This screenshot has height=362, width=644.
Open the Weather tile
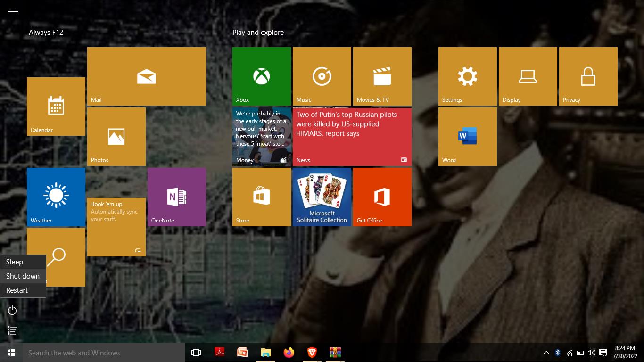(56, 197)
